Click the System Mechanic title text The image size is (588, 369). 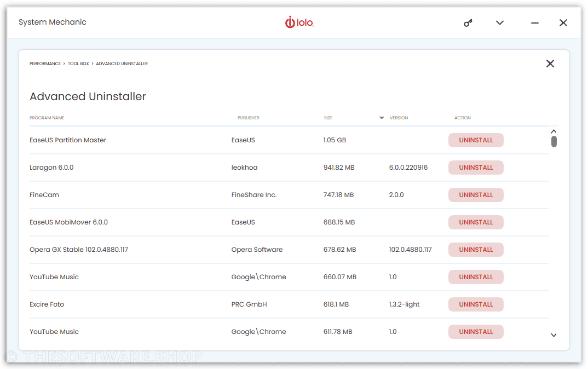coord(53,22)
